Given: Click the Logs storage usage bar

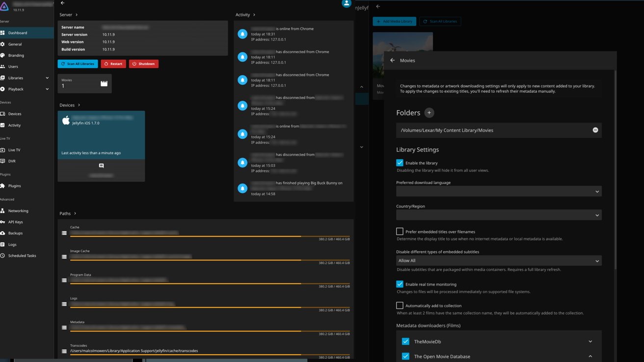Looking at the screenshot, I should point(210,308).
